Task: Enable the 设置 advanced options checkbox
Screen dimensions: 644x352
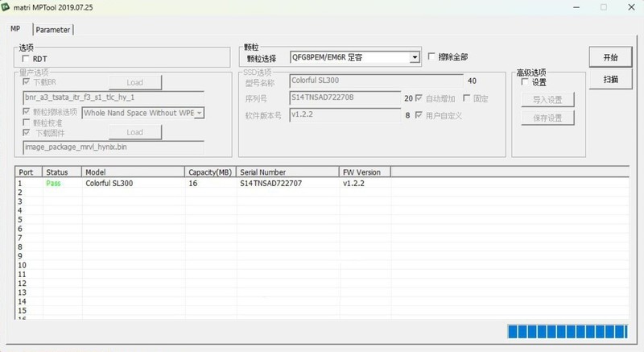Action: pos(525,81)
